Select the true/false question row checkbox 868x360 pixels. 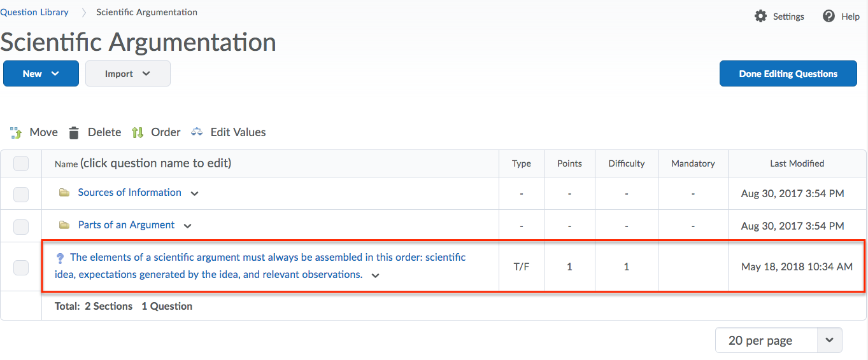coord(21,268)
